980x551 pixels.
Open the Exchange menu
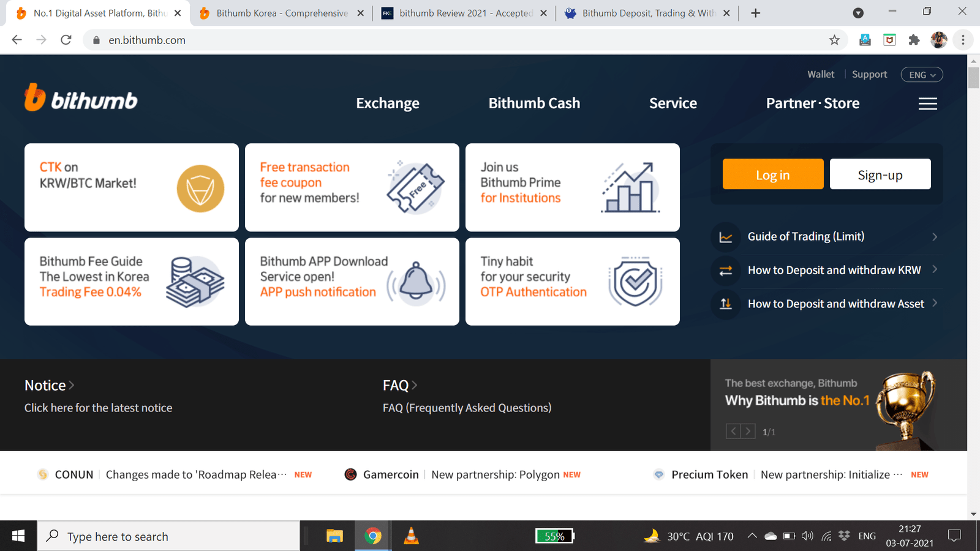[388, 103]
